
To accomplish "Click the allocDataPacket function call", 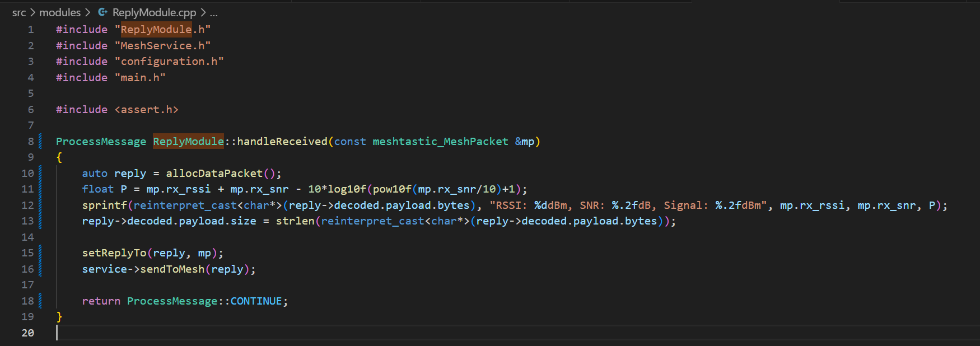I will 214,174.
